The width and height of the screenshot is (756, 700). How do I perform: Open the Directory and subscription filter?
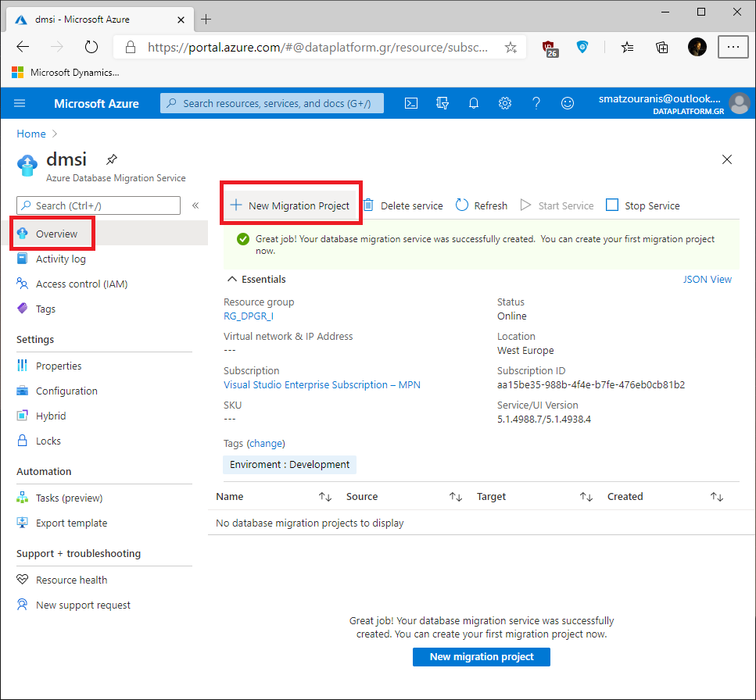point(442,103)
